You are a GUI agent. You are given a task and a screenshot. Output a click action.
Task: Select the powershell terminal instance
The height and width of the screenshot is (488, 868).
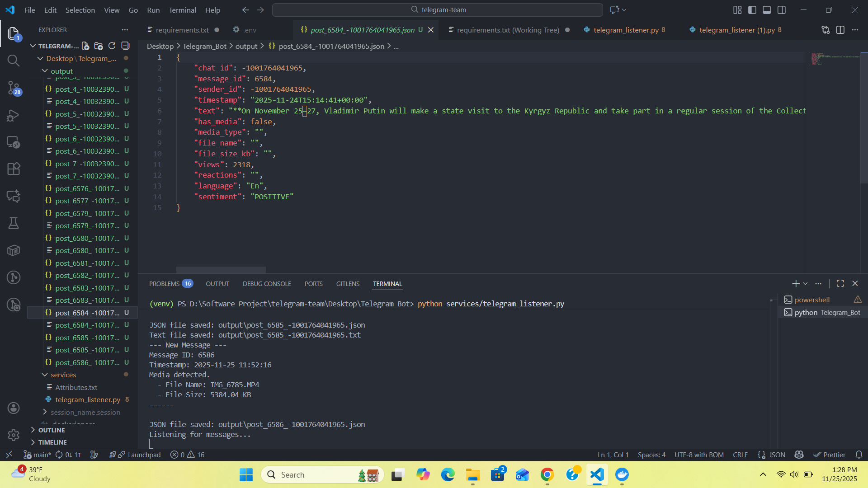[x=822, y=300]
